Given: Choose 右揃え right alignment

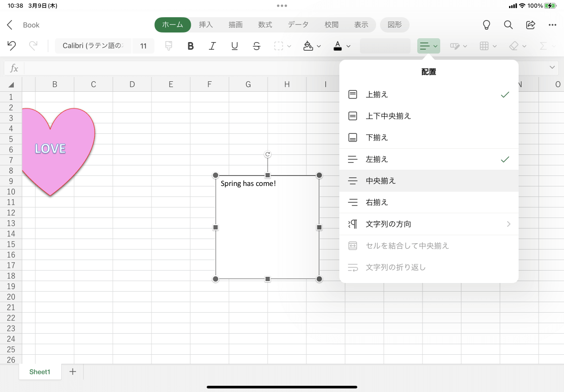Looking at the screenshot, I should point(429,203).
